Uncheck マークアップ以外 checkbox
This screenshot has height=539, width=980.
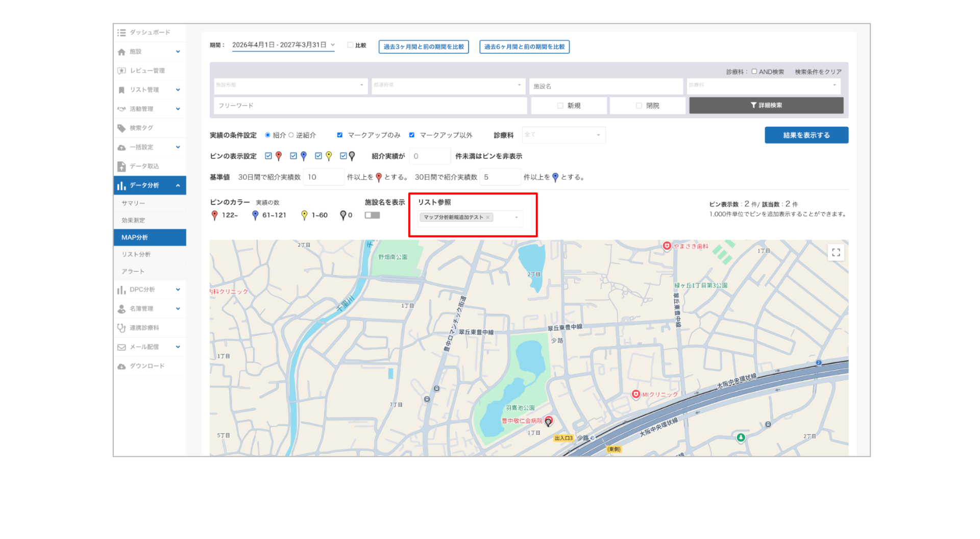pyautogui.click(x=411, y=135)
